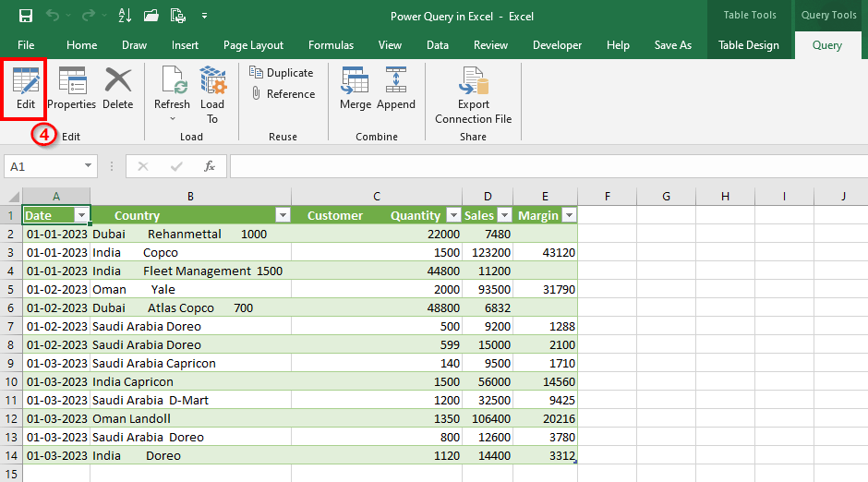Screen dimensions: 868x482
Task: Create a Reference to the query
Action: point(283,93)
